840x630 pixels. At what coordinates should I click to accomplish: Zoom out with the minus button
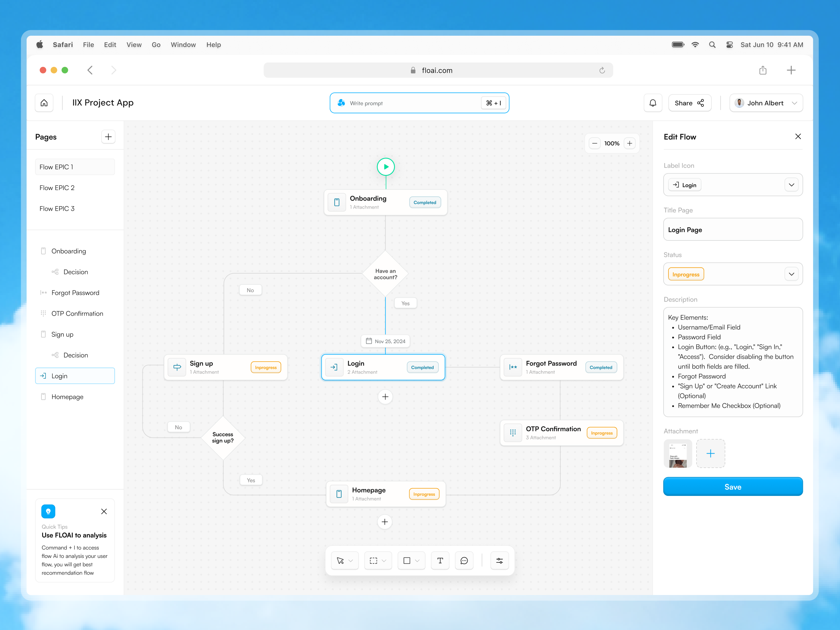(595, 143)
